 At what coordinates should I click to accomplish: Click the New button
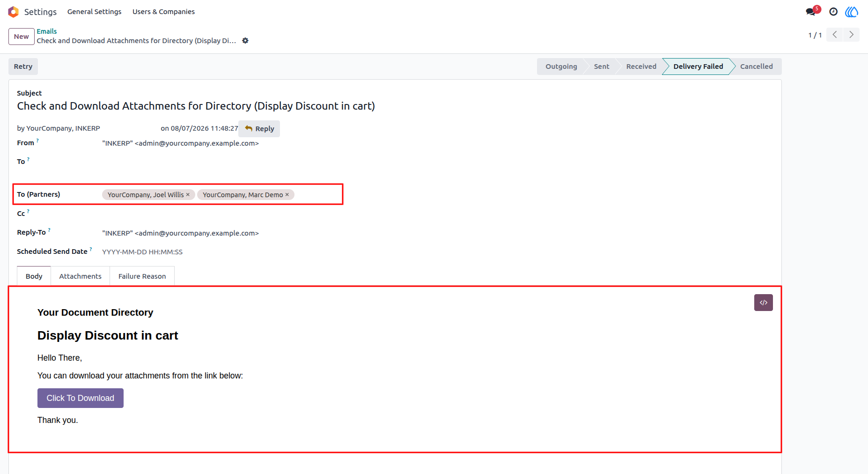[22, 37]
